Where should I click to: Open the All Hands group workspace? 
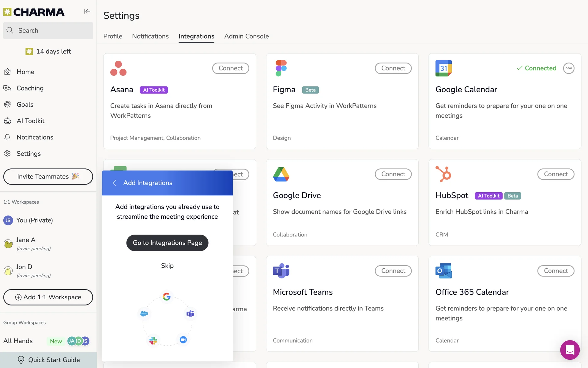tap(18, 341)
